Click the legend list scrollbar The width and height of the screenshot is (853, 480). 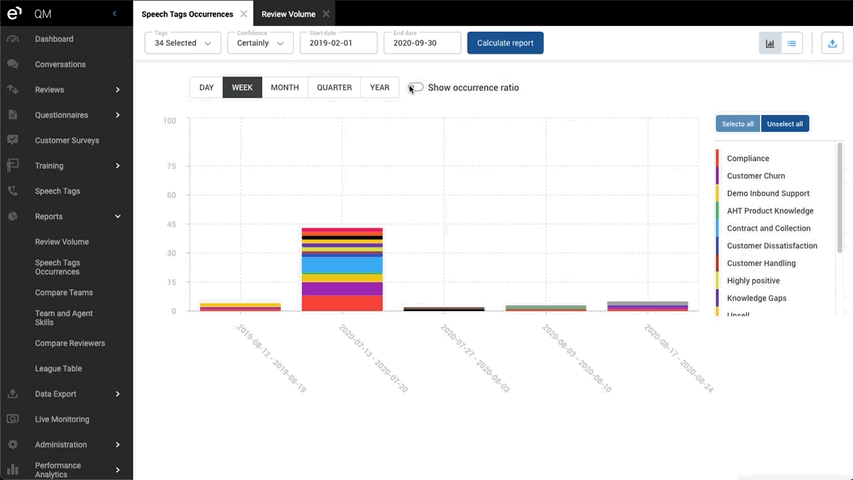pos(839,196)
